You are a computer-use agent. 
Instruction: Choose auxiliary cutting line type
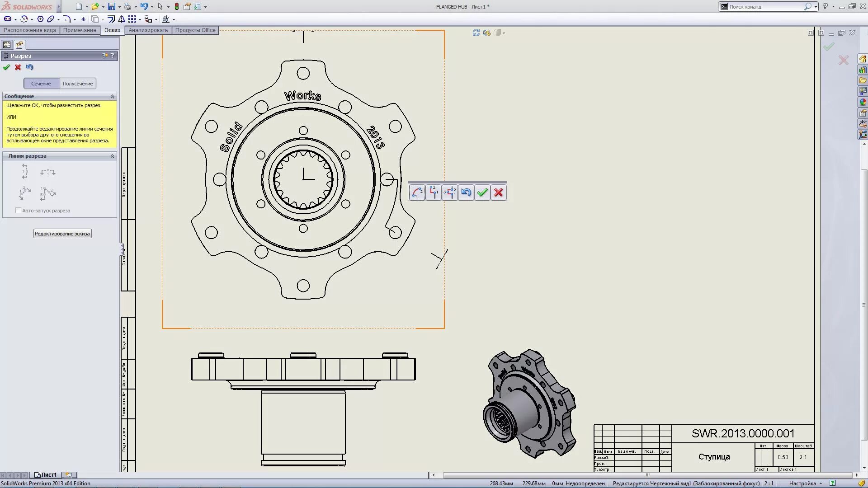point(25,193)
